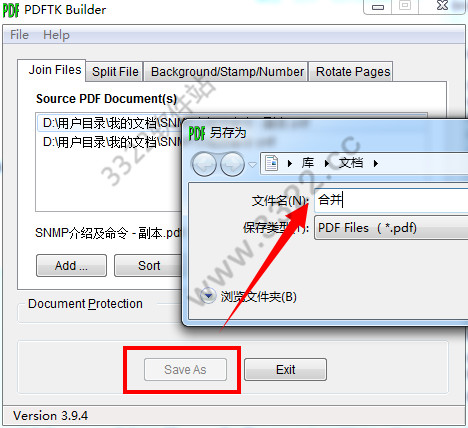The width and height of the screenshot is (468, 428).
Task: Click the Version 3.9.4 status text
Action: [50, 416]
